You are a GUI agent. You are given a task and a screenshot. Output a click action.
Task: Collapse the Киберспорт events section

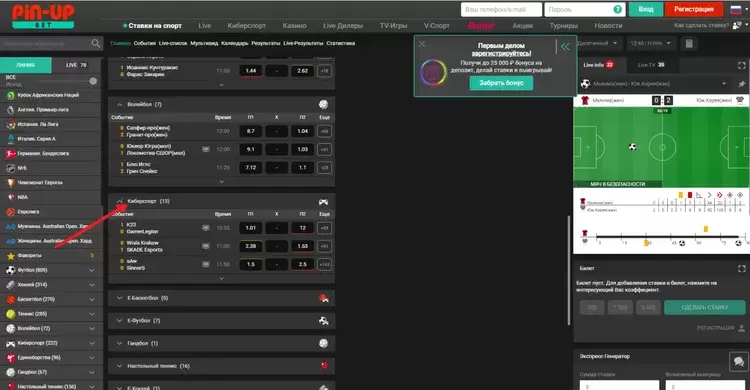[x=120, y=201]
